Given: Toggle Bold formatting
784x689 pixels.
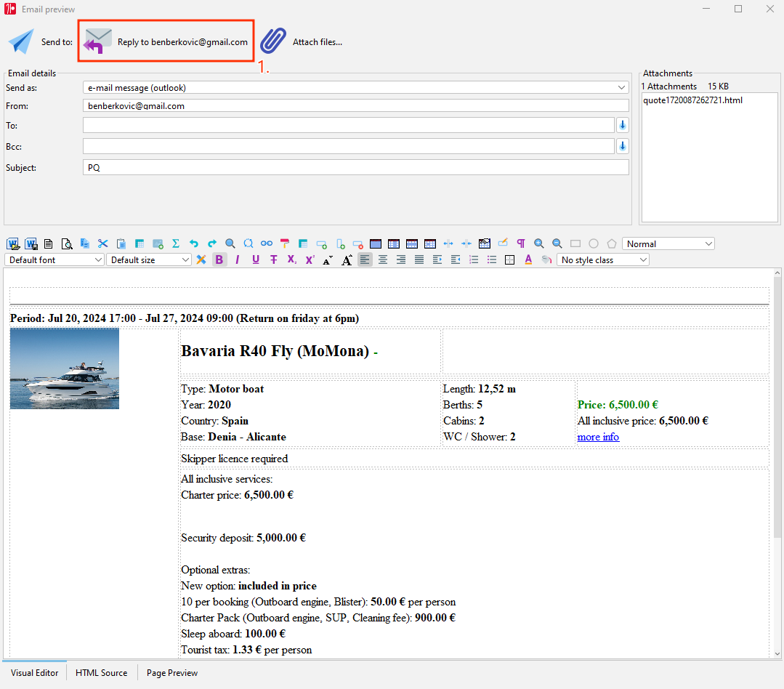Looking at the screenshot, I should click(x=219, y=259).
